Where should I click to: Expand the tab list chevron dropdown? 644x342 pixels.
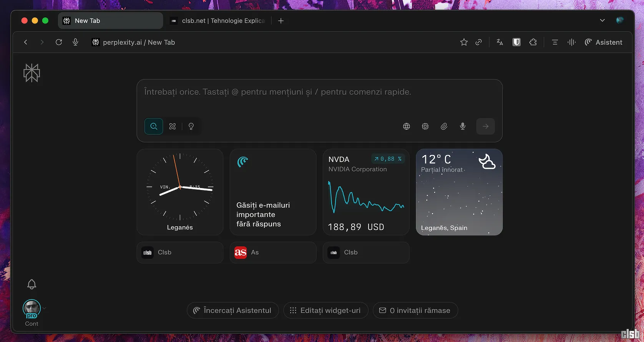click(x=602, y=20)
